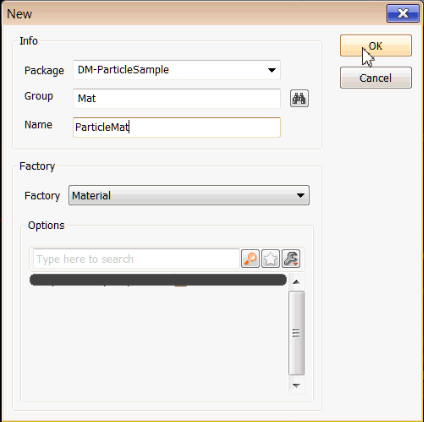Click the up arrow of the options scrollbar
424x422 pixels.
(x=296, y=282)
